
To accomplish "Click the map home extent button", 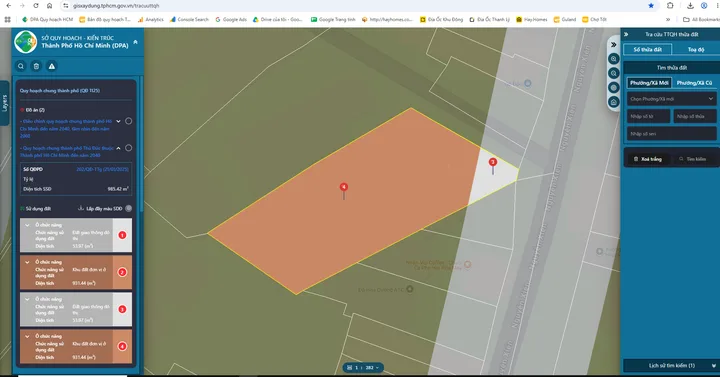I will tap(613, 102).
